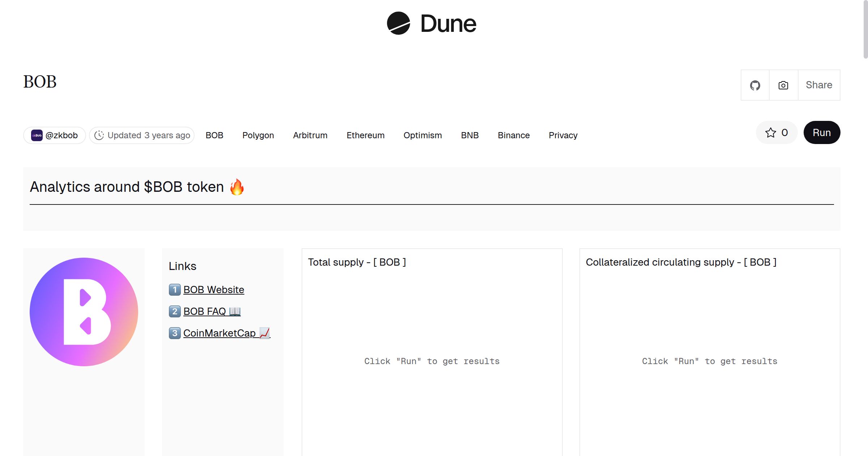Select the Ethereum tag
Viewport: 868px width, 456px height.
click(x=365, y=135)
